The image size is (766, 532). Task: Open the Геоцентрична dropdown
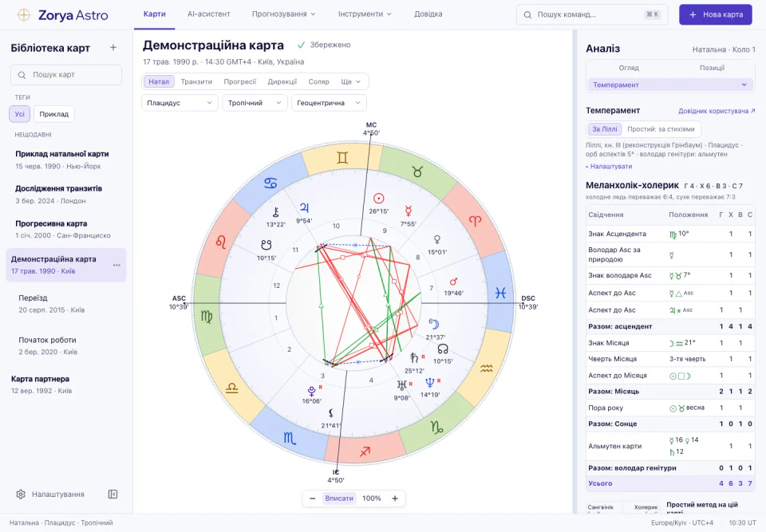click(x=329, y=103)
